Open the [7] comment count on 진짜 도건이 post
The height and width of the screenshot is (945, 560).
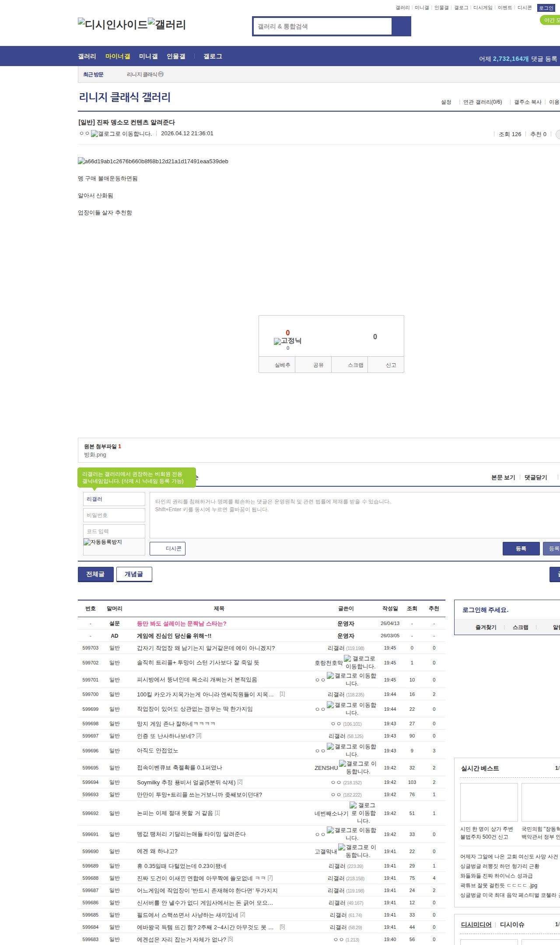(x=270, y=878)
